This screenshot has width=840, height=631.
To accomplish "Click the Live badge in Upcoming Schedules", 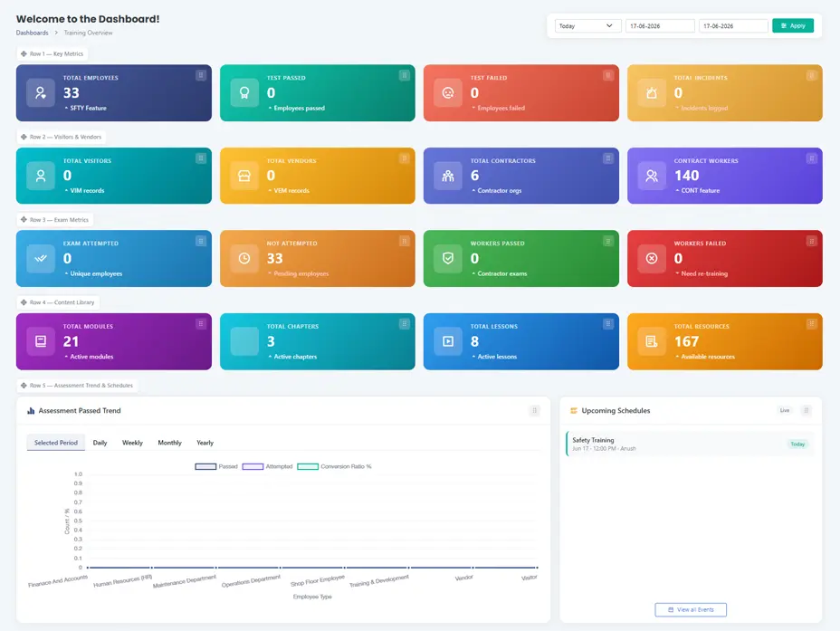I will click(x=785, y=411).
